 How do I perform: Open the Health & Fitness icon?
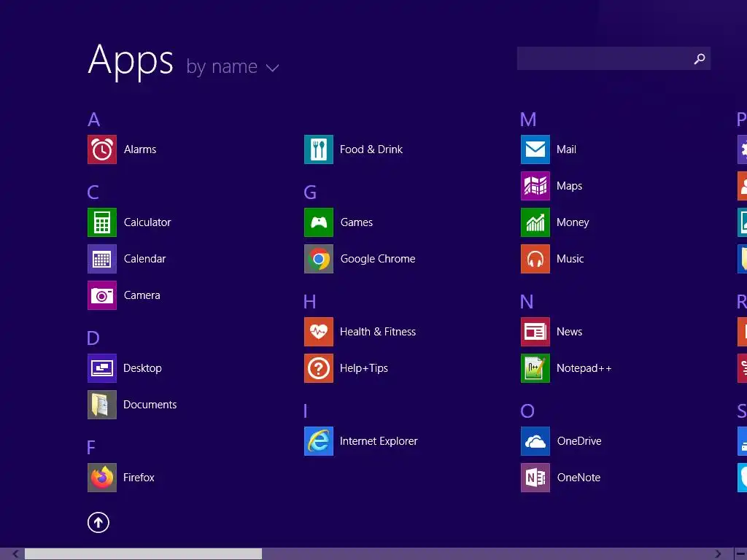[x=319, y=332]
